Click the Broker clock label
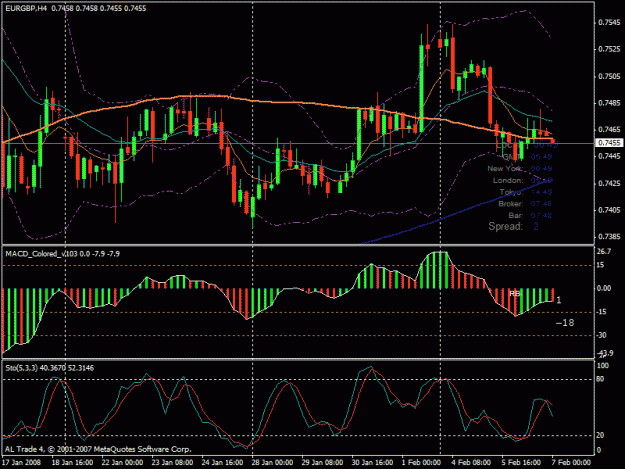The width and height of the screenshot is (625, 469). point(511,204)
